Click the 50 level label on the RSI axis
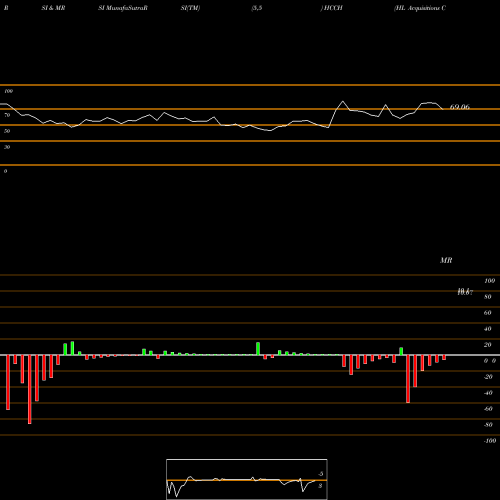 (x=7, y=131)
